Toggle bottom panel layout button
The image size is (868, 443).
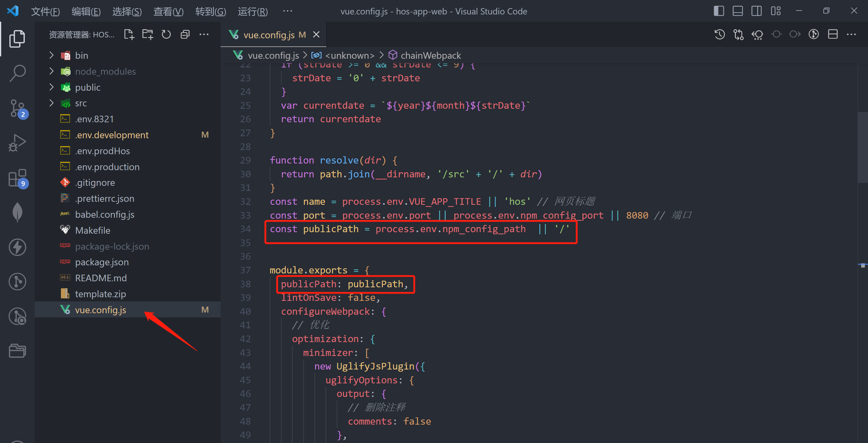click(x=737, y=11)
